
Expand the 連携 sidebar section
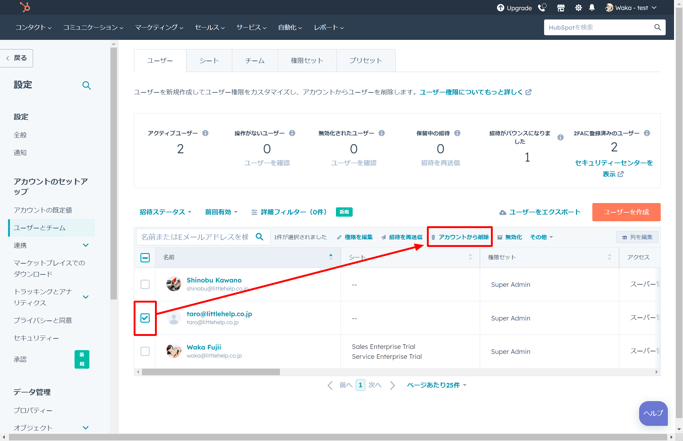(85, 245)
